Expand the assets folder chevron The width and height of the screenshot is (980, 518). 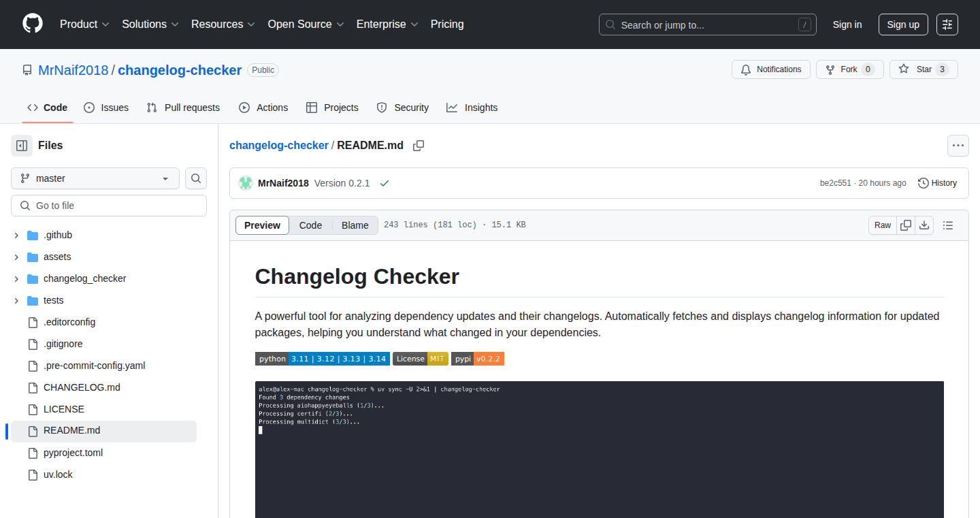tap(16, 257)
